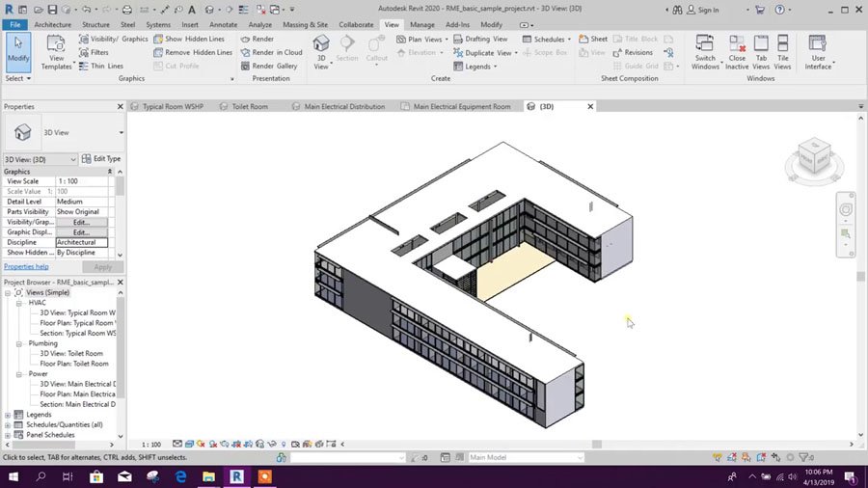Click Tile Views
The image size is (868, 488).
point(782,53)
